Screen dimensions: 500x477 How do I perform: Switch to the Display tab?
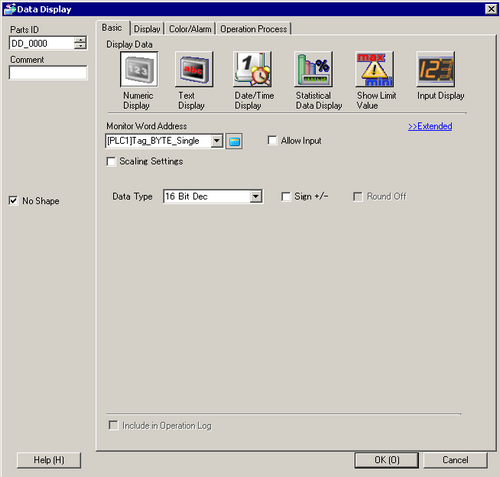(147, 29)
